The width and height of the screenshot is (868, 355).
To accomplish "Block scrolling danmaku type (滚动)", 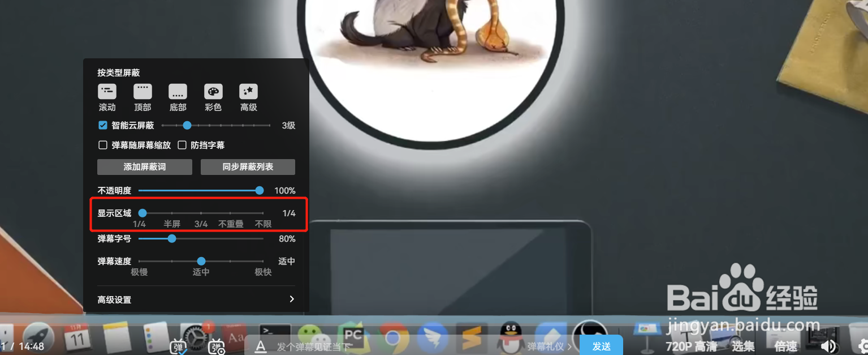I will coord(107,97).
